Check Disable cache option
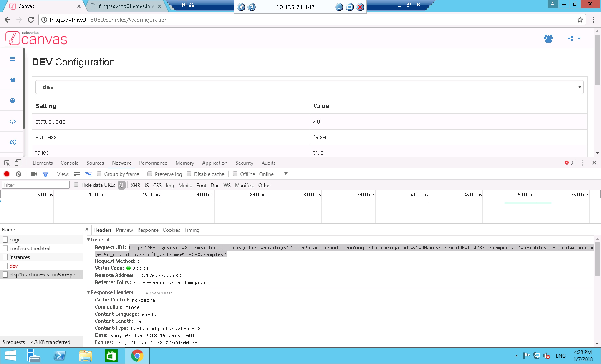Image resolution: width=601 pixels, height=364 pixels. [x=189, y=174]
